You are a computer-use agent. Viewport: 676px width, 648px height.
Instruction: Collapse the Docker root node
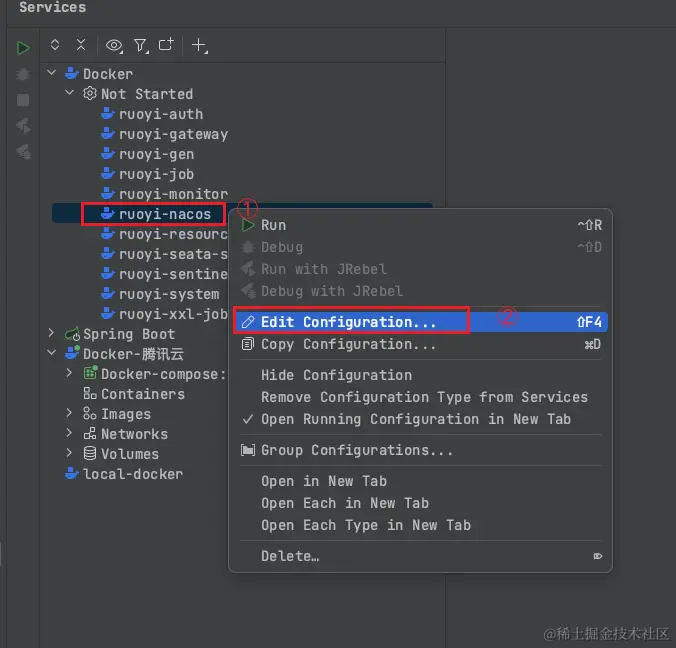coord(52,74)
